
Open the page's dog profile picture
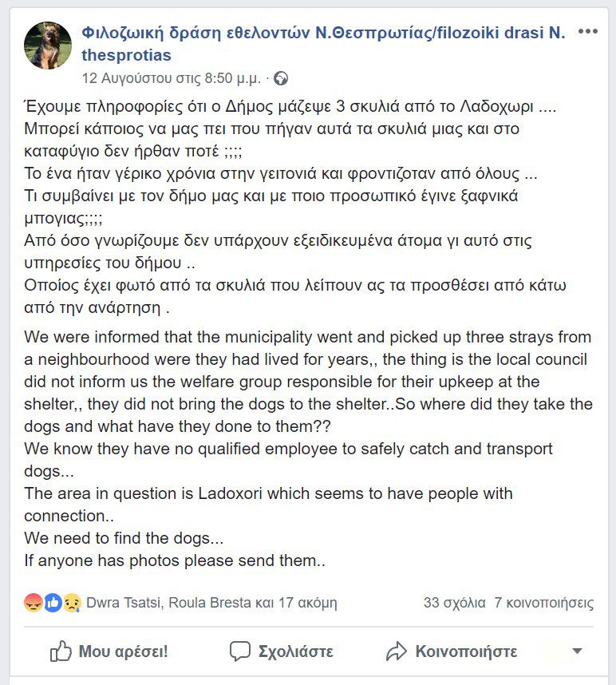coord(48,46)
